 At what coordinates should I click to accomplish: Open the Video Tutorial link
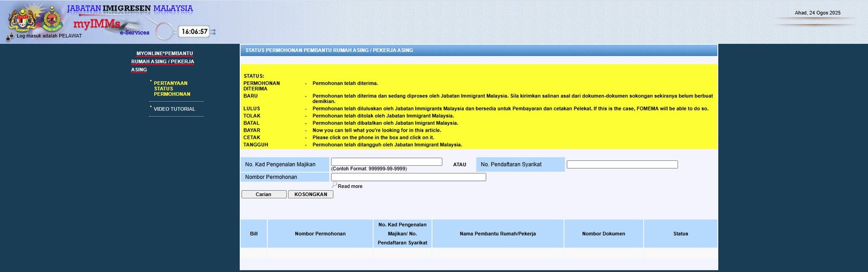[x=174, y=109]
